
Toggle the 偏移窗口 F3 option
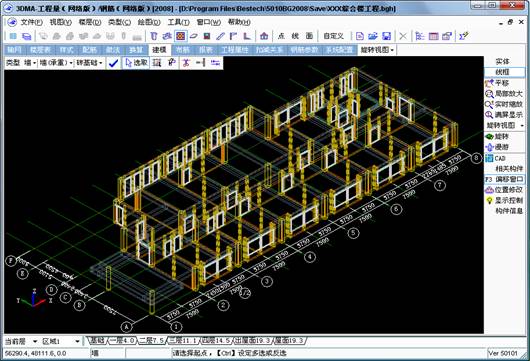505,179
